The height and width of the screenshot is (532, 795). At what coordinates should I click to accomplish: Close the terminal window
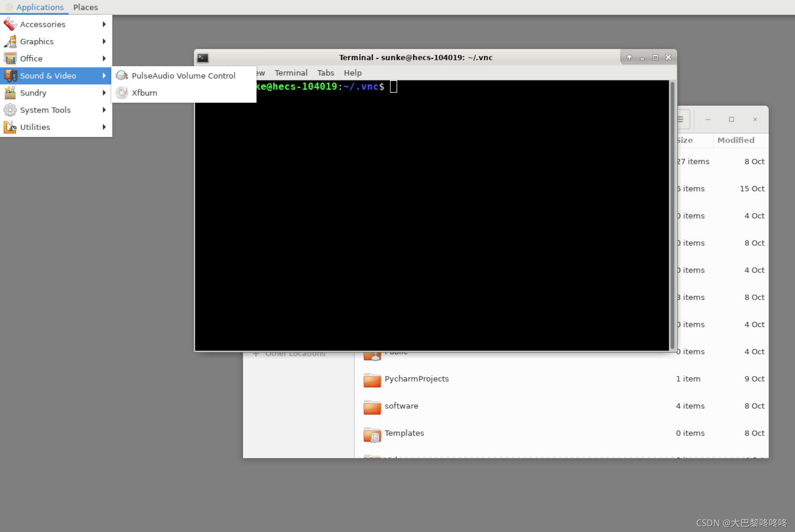[668, 57]
